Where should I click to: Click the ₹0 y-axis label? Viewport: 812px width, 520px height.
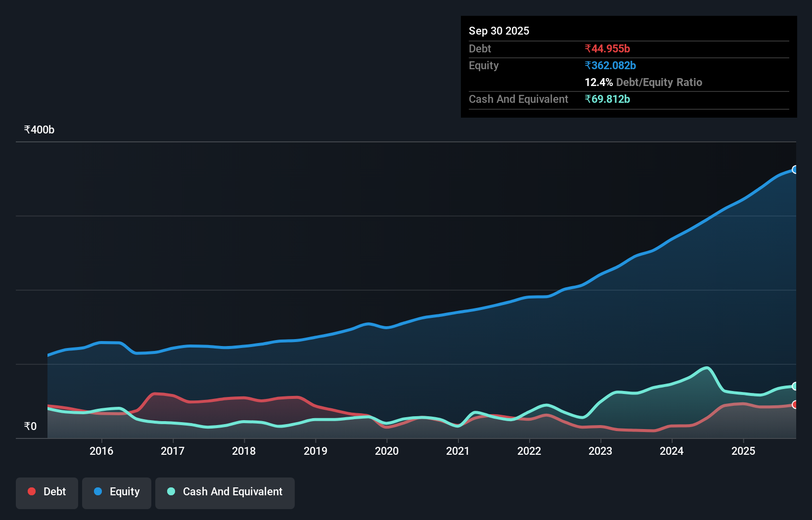pos(30,426)
